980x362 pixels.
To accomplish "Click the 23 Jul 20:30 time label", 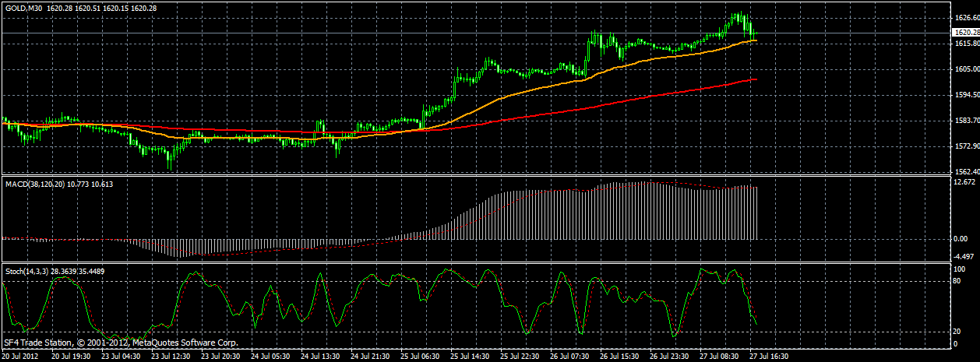I will click(x=220, y=355).
